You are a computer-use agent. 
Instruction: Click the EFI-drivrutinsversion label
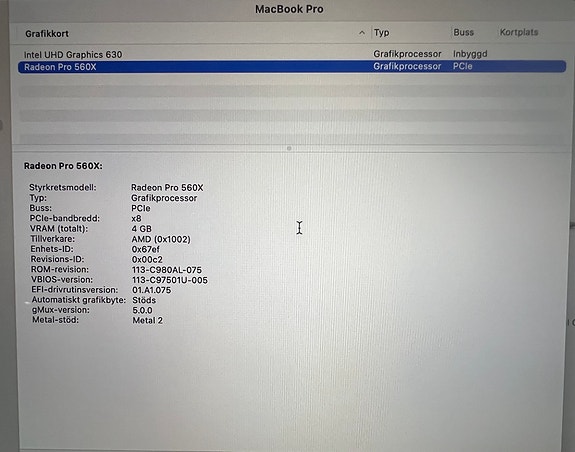pyautogui.click(x=74, y=290)
